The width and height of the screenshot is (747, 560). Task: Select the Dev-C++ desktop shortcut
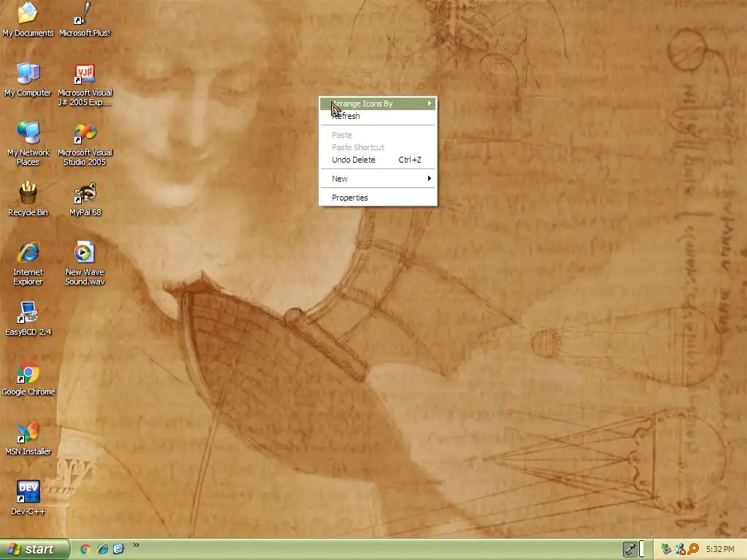tap(28, 497)
